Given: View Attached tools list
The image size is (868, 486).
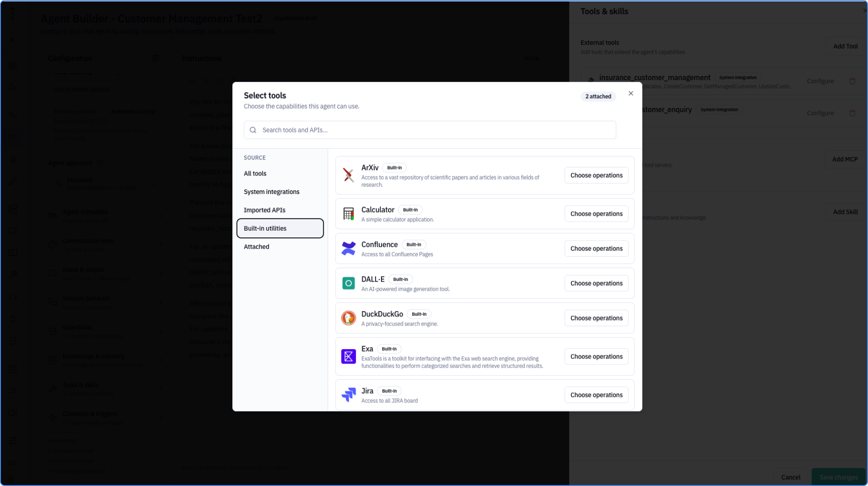Looking at the screenshot, I should (x=280, y=247).
